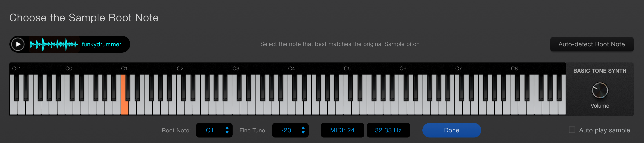Click the 32.33 Hz frequency display
Viewport: 644px width, 143px height.
pyautogui.click(x=388, y=130)
